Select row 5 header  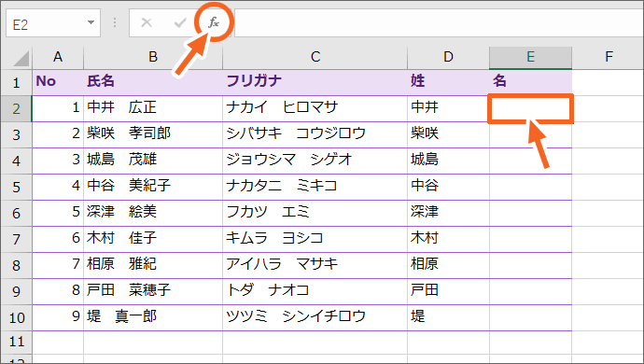(17, 187)
